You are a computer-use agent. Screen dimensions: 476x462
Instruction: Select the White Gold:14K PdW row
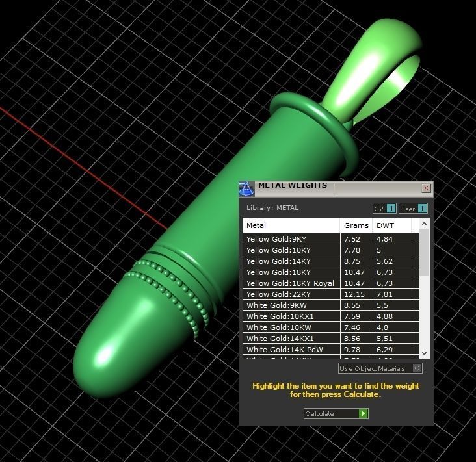[x=330, y=349]
